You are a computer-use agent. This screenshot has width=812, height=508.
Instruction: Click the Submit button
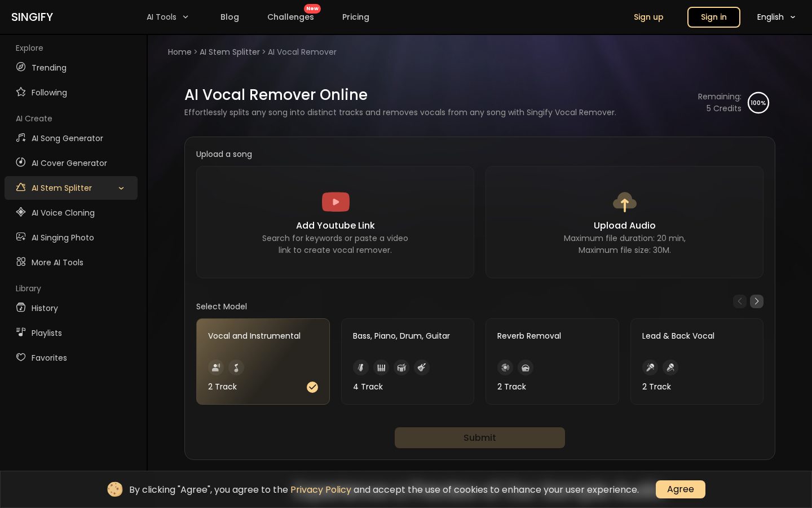(x=480, y=437)
